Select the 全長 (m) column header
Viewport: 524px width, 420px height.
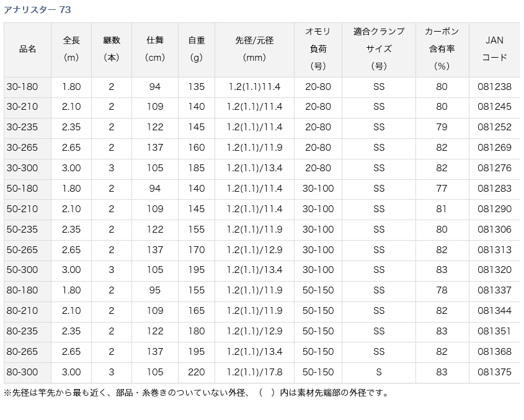(71, 49)
